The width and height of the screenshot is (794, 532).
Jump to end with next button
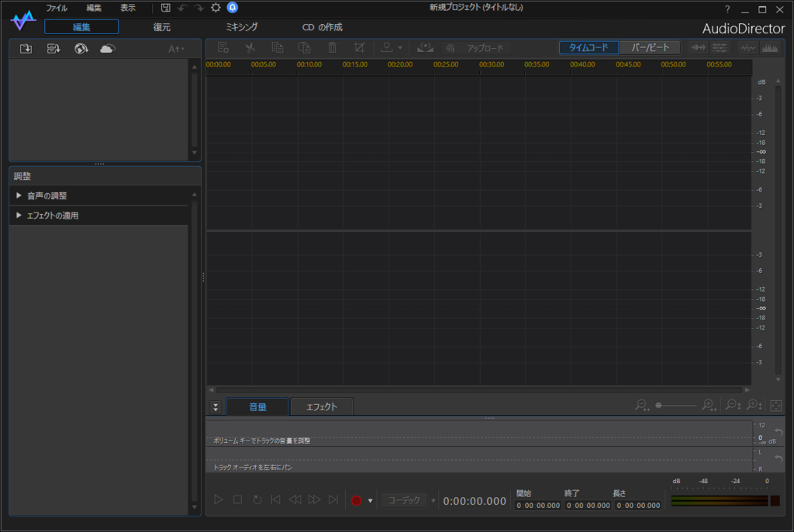point(333,500)
